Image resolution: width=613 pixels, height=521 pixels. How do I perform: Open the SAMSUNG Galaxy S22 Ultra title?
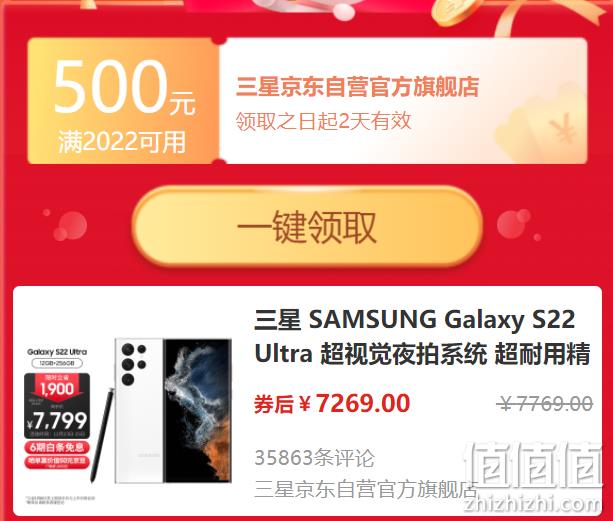point(422,337)
